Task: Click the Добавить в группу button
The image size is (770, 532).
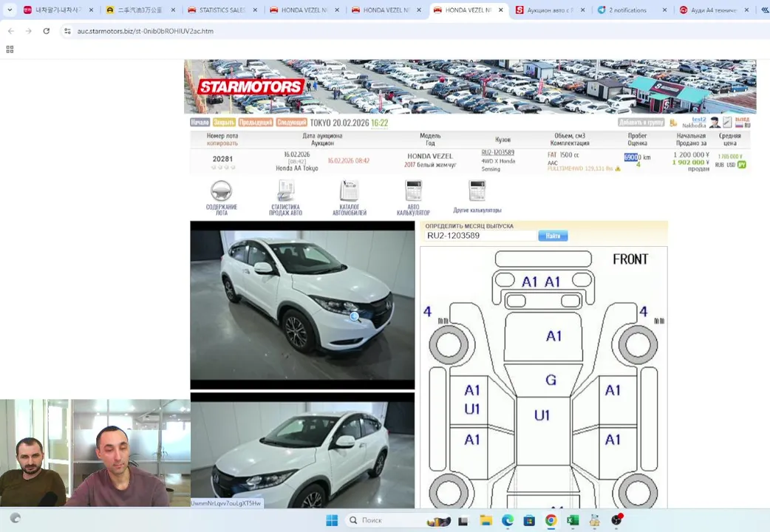Action: [641, 123]
